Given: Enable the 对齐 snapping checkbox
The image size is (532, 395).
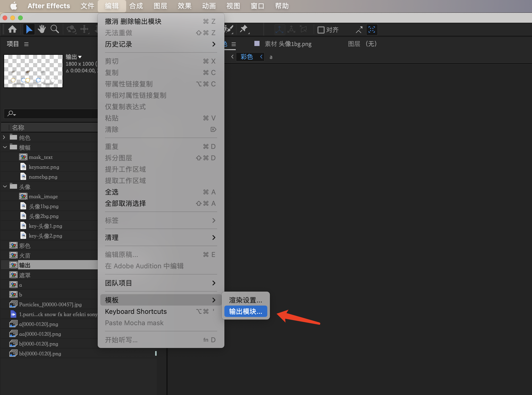Looking at the screenshot, I should coord(321,30).
